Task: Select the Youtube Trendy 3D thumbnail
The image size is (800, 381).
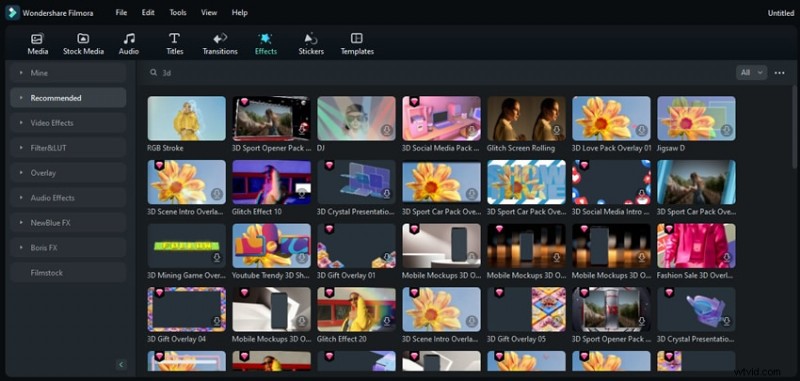Action: [x=271, y=245]
